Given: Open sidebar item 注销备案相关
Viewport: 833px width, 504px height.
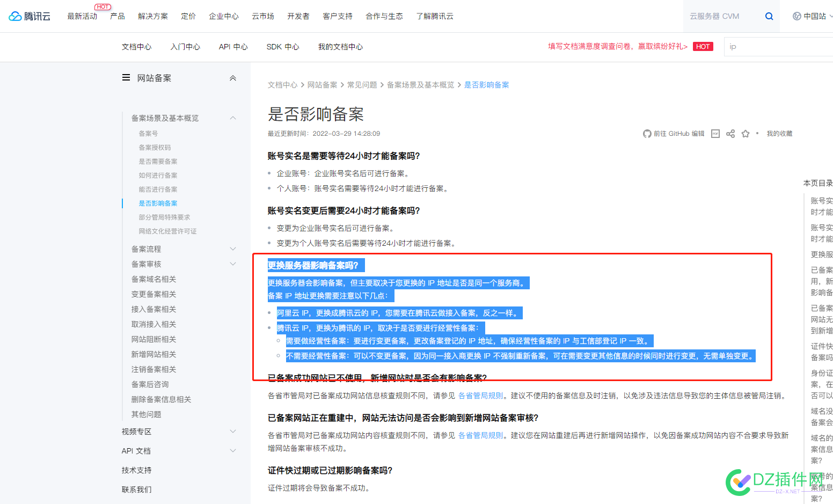Looking at the screenshot, I should click(x=154, y=369).
